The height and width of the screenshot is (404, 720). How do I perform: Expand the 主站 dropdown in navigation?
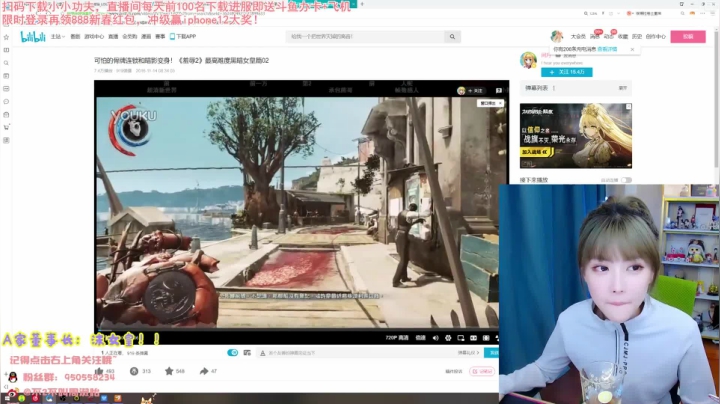pos(57,37)
